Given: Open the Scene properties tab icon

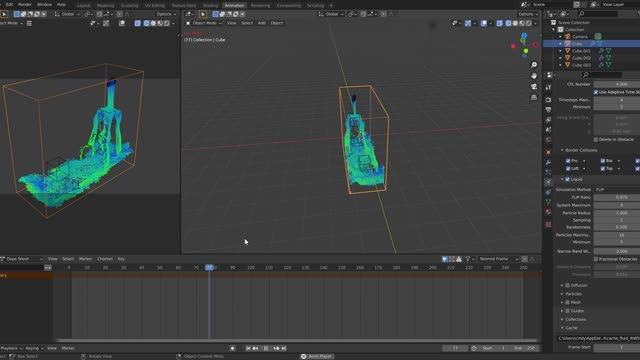Looking at the screenshot, I should 548,129.
